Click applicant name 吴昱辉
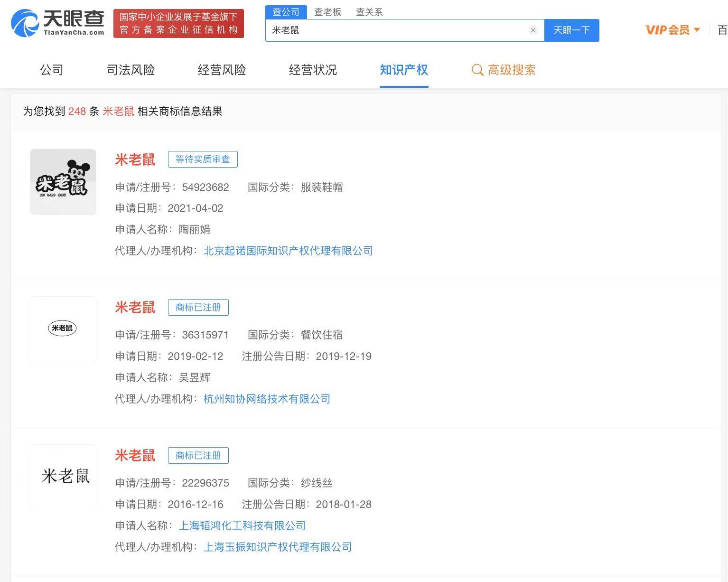This screenshot has height=582, width=728. click(x=195, y=377)
